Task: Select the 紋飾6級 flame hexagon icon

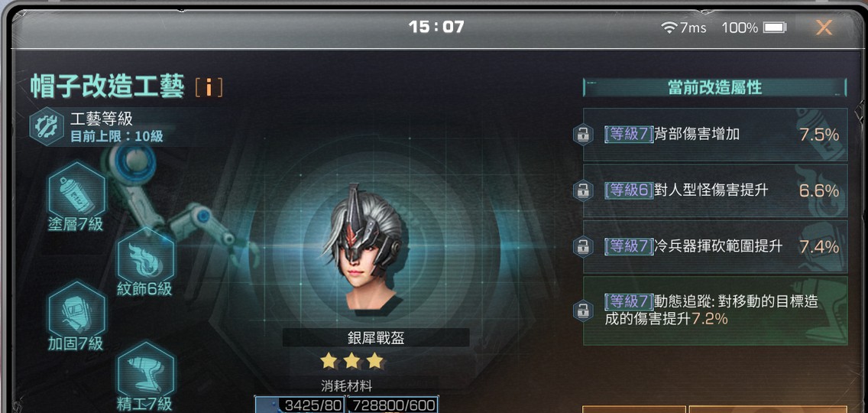Action: (x=146, y=255)
